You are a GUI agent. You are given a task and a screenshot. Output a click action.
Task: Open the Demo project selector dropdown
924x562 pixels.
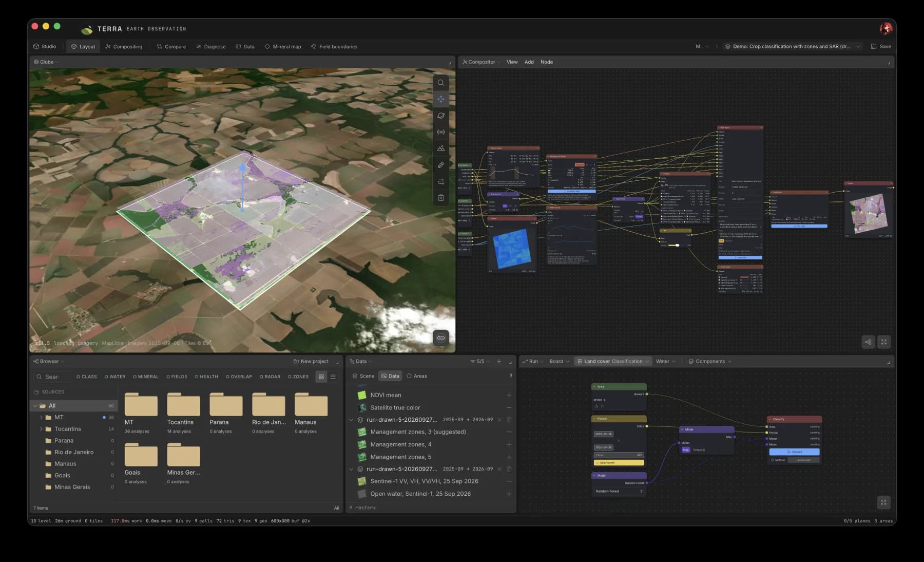point(793,47)
